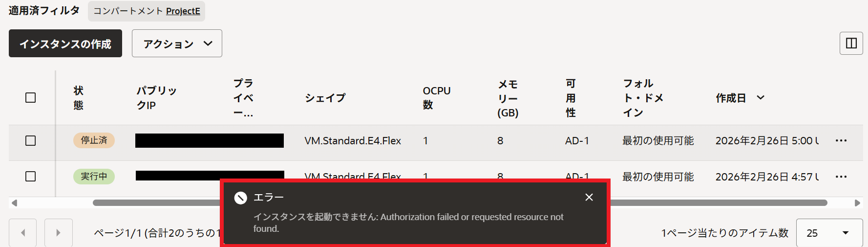Click the error status icon in notification
This screenshot has height=247, width=868.
240,198
